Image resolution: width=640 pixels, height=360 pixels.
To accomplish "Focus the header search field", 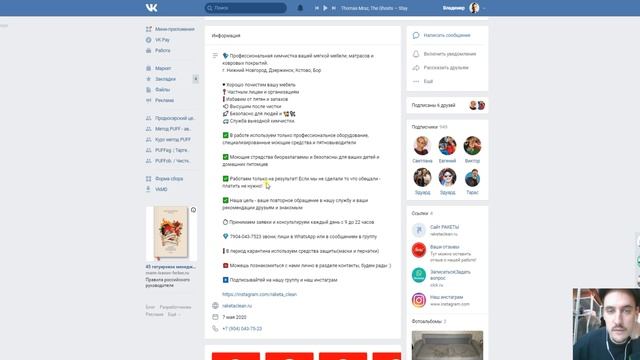I will (x=245, y=8).
